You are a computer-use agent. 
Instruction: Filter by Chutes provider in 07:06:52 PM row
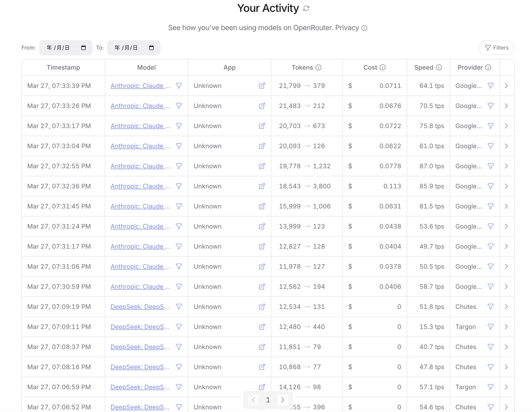(491, 407)
